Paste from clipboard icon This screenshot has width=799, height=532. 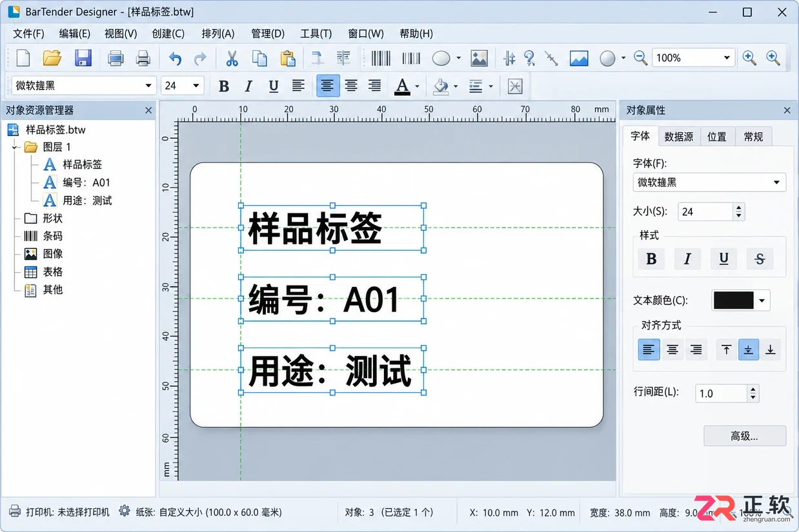click(288, 58)
